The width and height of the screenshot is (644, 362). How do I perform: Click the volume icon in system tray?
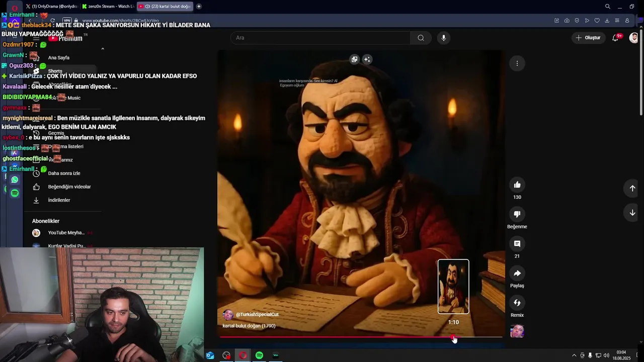click(606, 355)
